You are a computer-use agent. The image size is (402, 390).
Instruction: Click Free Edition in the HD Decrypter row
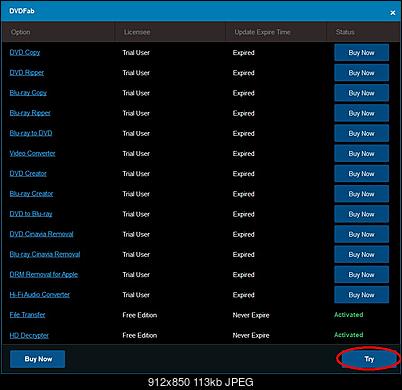(x=139, y=335)
